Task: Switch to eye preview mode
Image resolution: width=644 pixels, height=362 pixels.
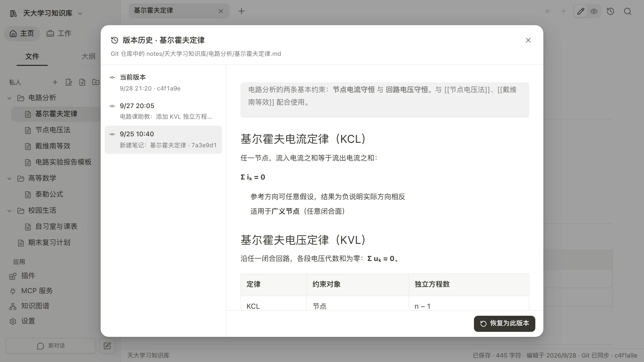Action: 594,11
